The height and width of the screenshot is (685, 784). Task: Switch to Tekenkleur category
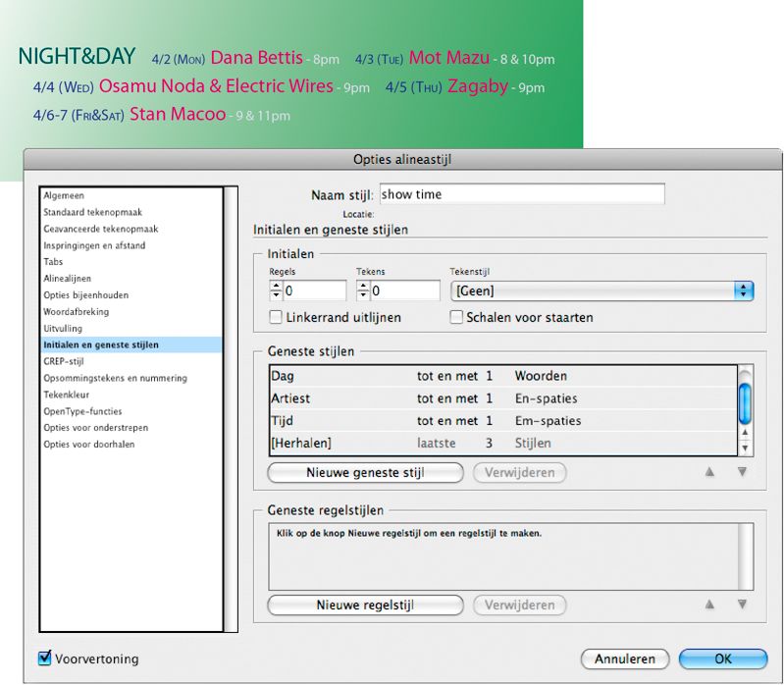(66, 395)
